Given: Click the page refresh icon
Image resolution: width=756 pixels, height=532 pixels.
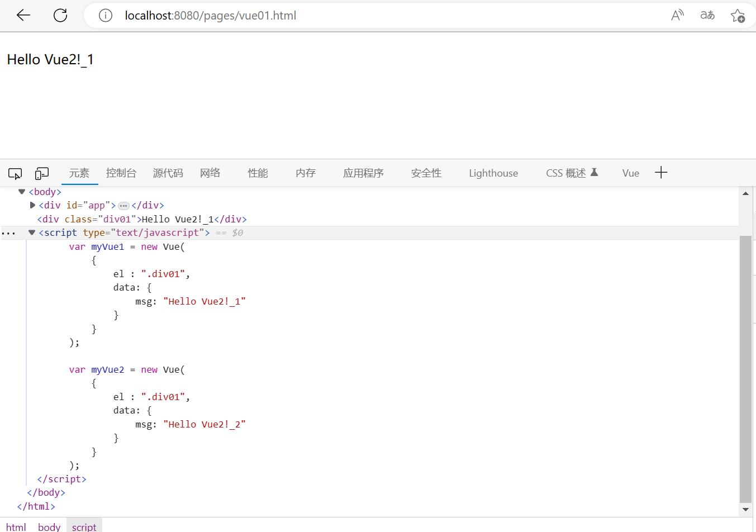Looking at the screenshot, I should (60, 15).
